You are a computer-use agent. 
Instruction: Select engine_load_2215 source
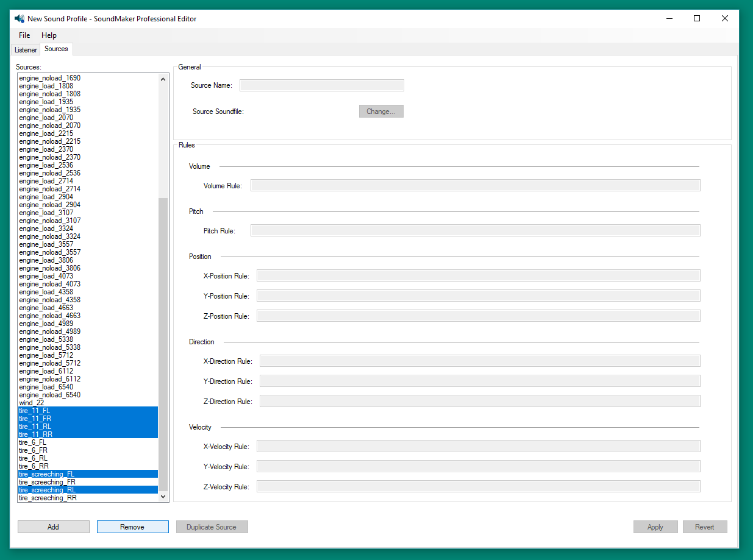click(88, 133)
